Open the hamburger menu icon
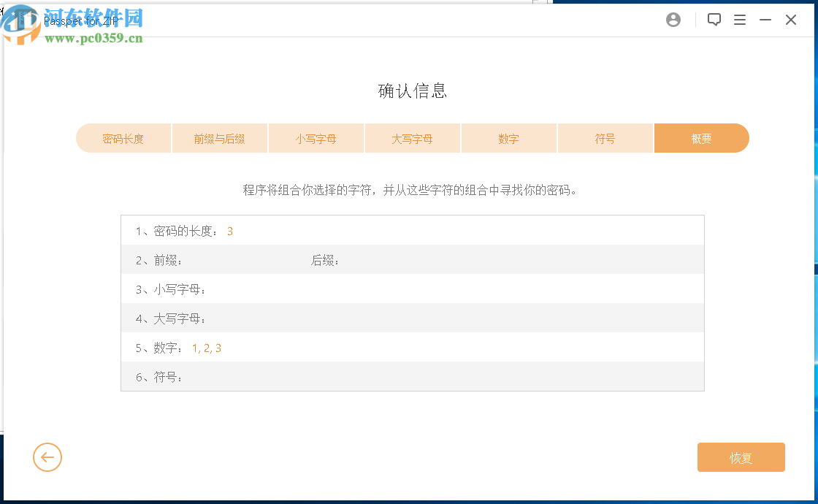This screenshot has width=818, height=504. pyautogui.click(x=740, y=20)
